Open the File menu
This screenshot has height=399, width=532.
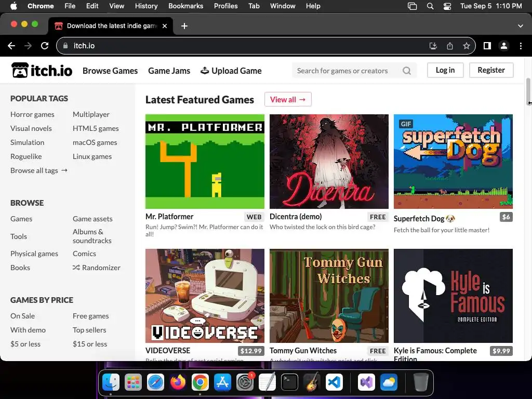click(x=70, y=6)
